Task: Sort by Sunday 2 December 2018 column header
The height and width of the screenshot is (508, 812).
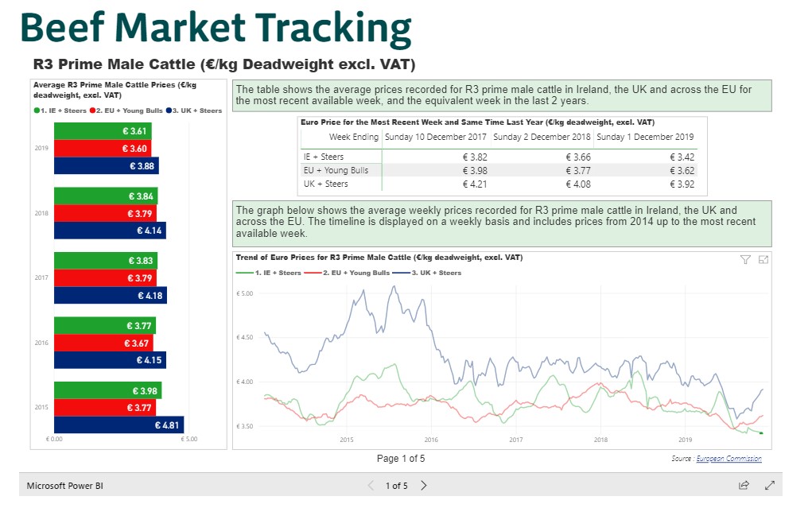Action: [542, 137]
